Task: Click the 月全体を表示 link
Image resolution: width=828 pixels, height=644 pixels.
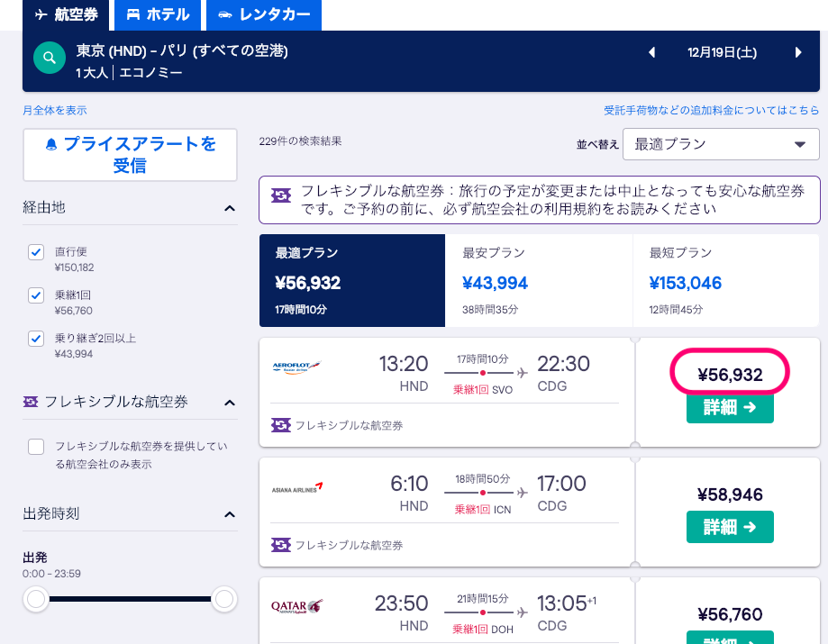Action: tap(55, 110)
